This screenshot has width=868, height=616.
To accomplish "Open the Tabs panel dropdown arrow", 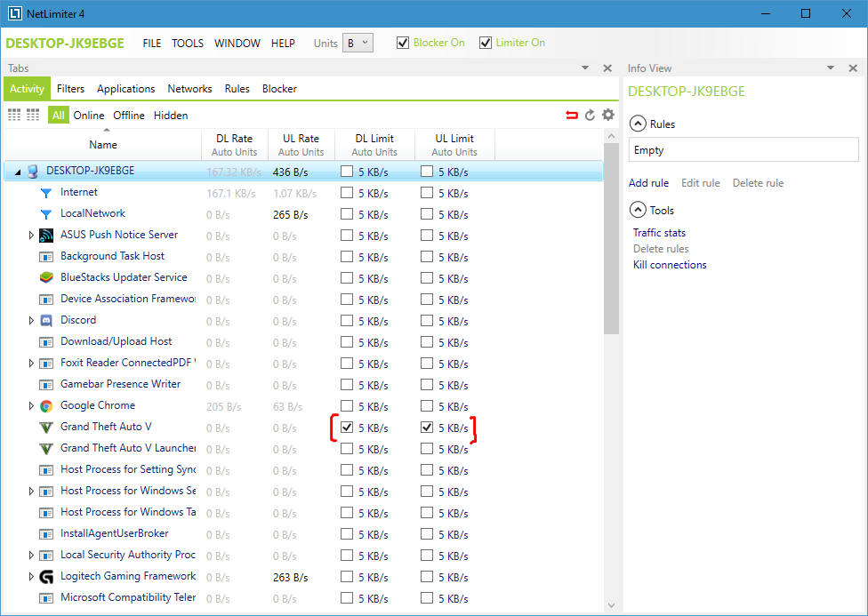I will [x=585, y=68].
